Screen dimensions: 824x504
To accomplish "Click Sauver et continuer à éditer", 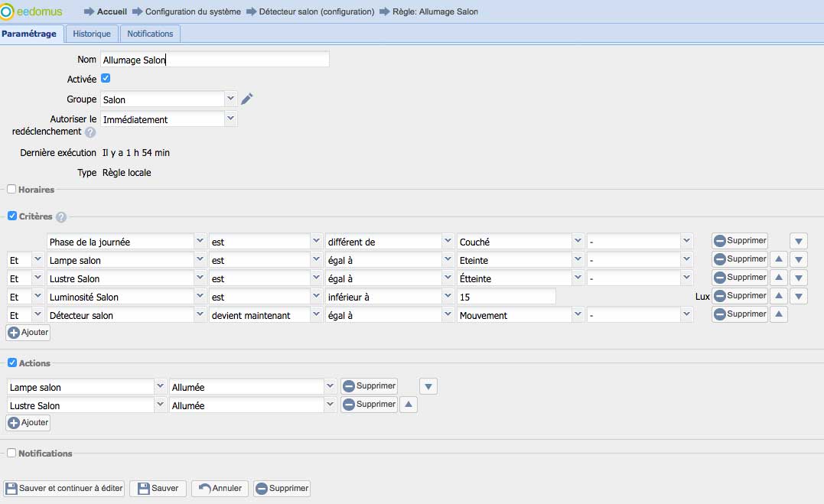I will pyautogui.click(x=64, y=488).
